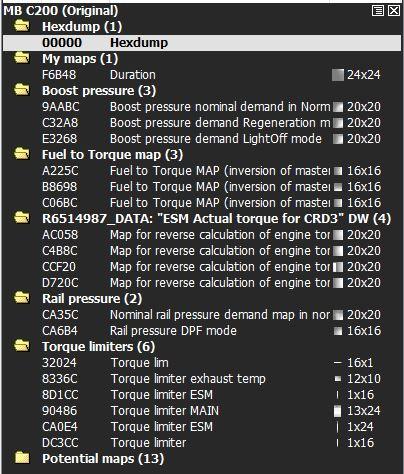The image size is (404, 474).
Task: Click the preview thumbnail of map C32A8
Action: pyautogui.click(x=338, y=123)
